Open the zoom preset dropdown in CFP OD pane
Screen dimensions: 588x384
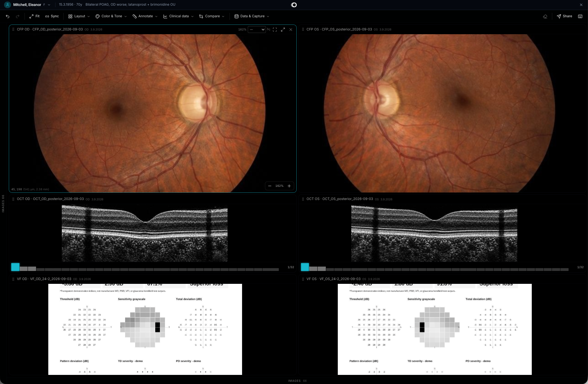[x=257, y=30]
